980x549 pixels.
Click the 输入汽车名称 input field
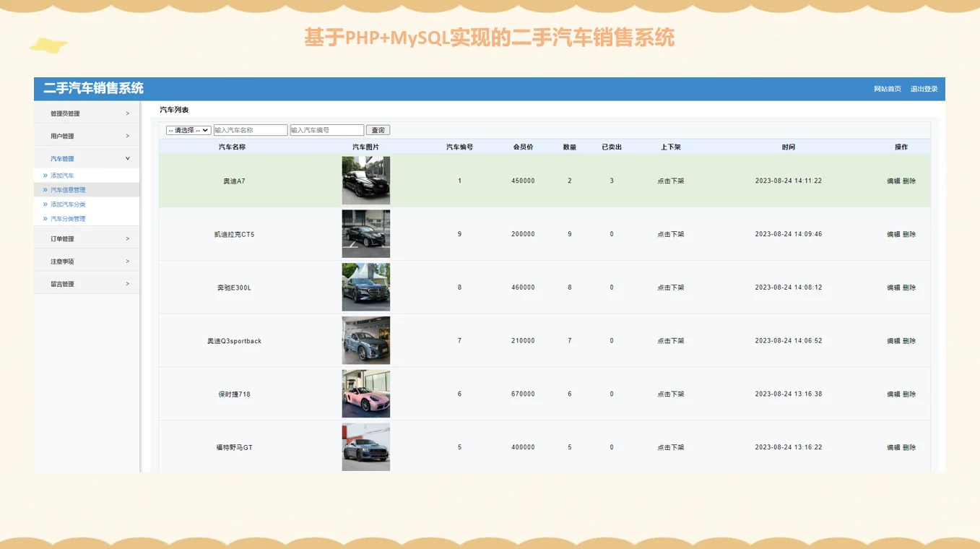(x=250, y=130)
